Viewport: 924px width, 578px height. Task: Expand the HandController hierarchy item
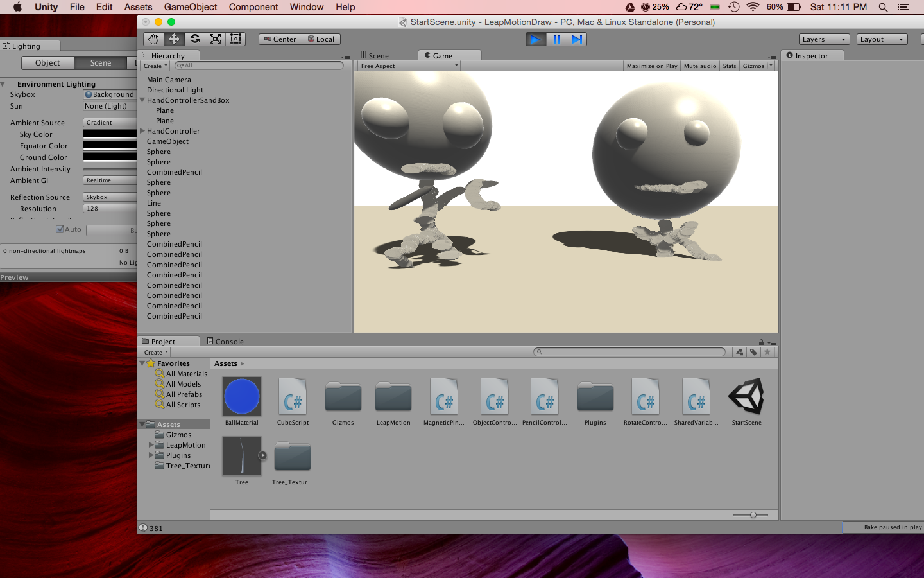(142, 131)
